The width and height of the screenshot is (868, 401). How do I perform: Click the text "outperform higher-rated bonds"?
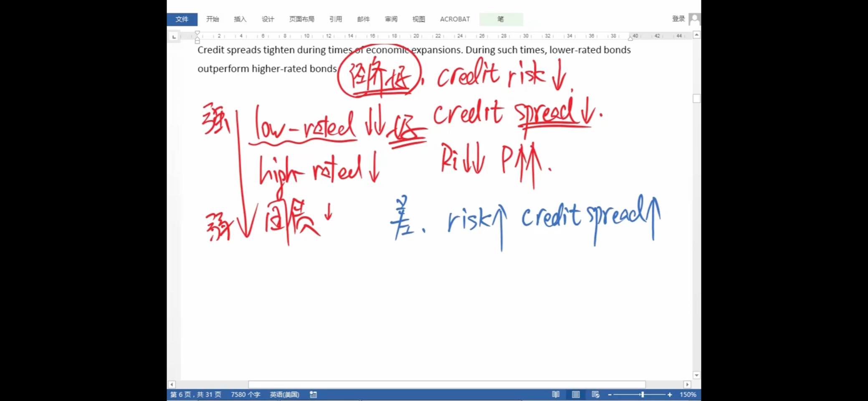click(267, 69)
